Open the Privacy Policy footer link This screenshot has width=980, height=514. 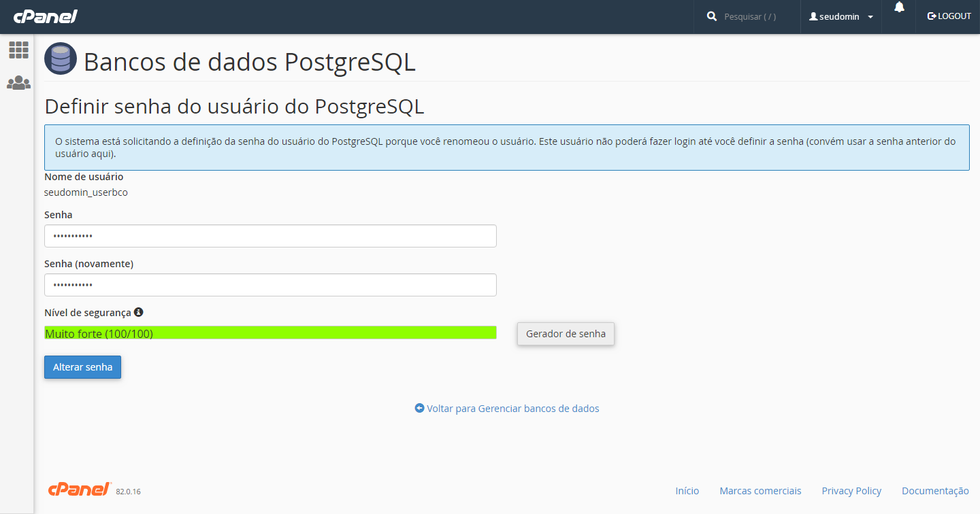[x=851, y=491]
